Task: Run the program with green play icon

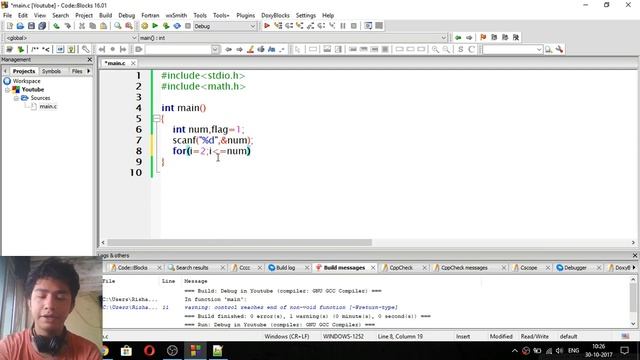Action: (155, 26)
